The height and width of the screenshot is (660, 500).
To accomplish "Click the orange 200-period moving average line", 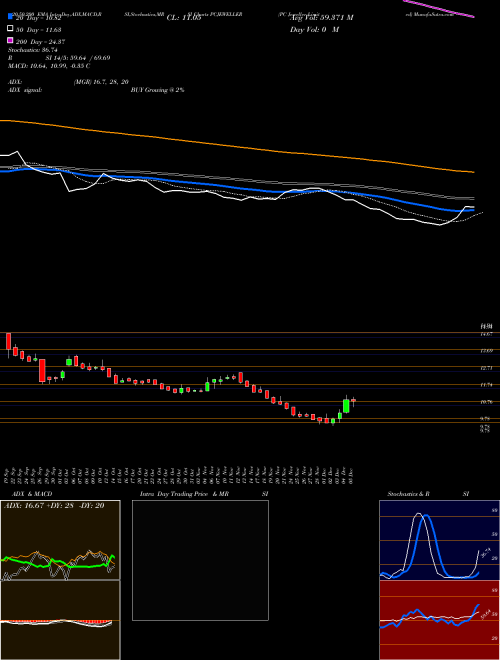I will (238, 146).
